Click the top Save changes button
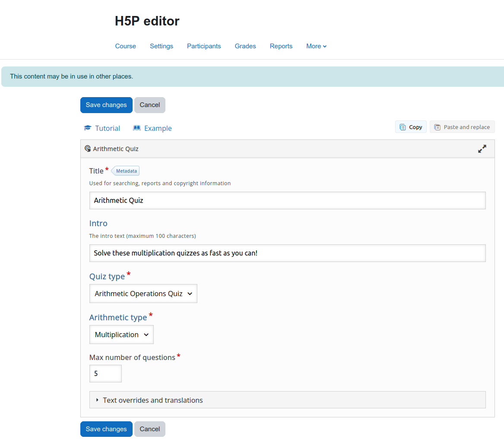 106,105
